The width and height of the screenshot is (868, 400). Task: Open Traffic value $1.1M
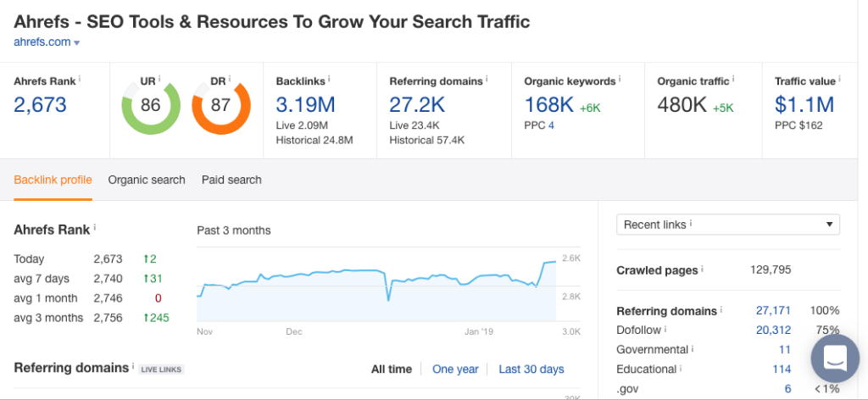(x=804, y=104)
